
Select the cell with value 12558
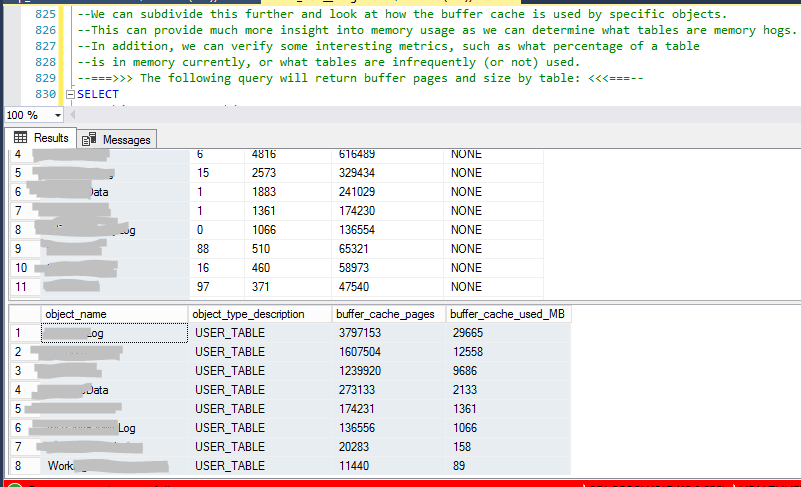[508, 352]
